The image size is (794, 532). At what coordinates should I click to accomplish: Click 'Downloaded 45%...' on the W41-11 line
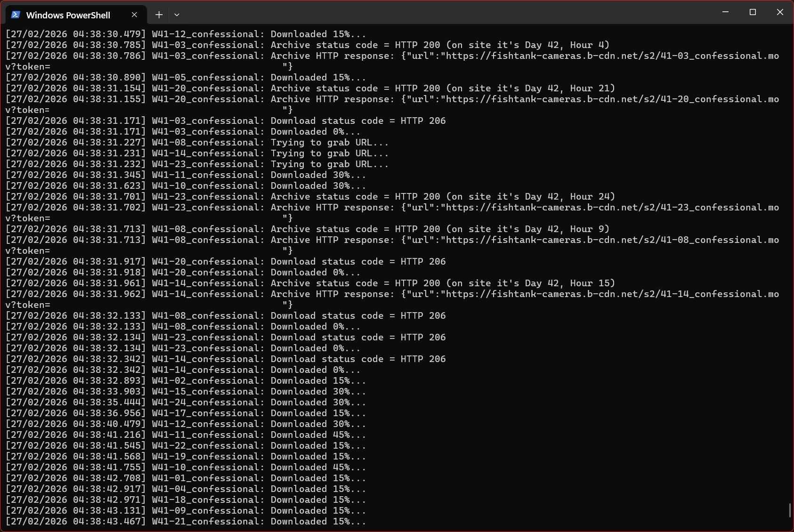click(x=318, y=435)
